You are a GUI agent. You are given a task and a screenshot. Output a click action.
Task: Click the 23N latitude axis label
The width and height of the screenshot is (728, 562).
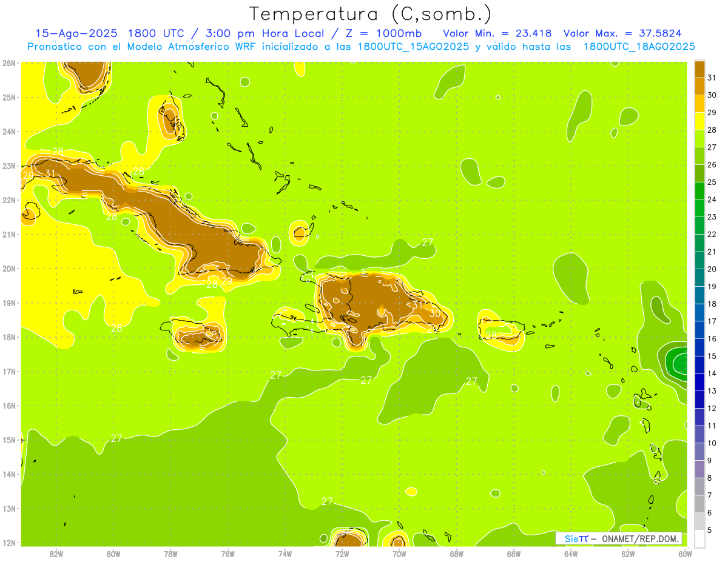9,166
